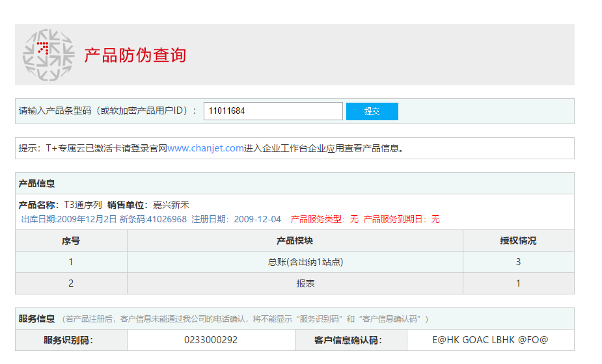Focus the barcode input field containing 11011684
The height and width of the screenshot is (364, 602).
click(273, 111)
